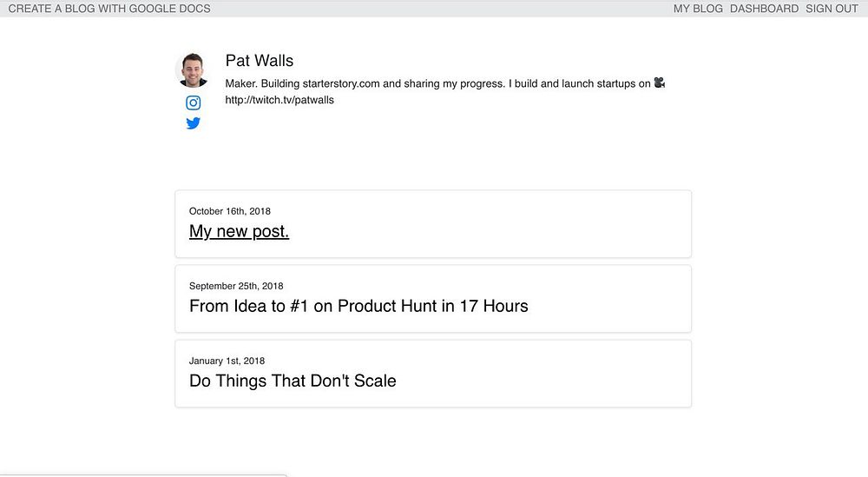
Task: Click the Pat Walls name heading
Action: pos(260,61)
